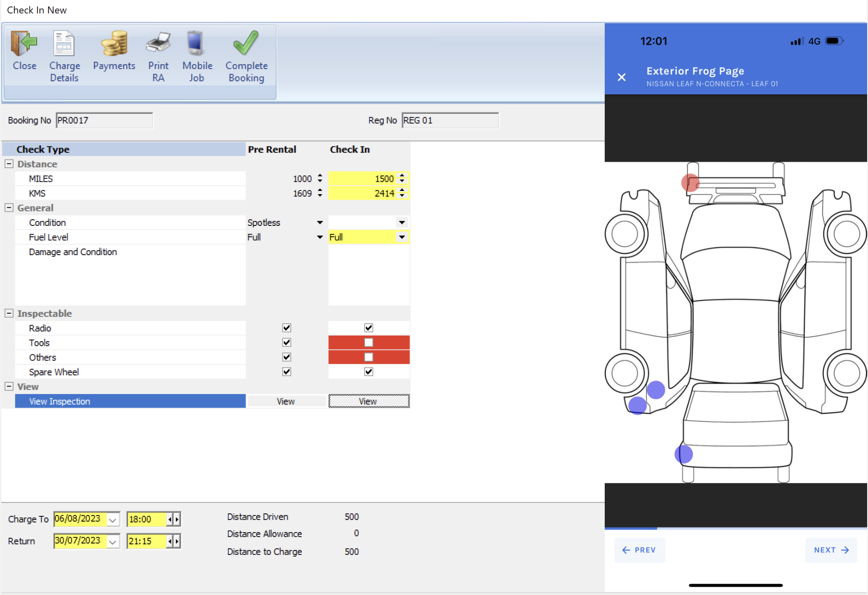
Task: Click the Charge To date field
Action: (80, 519)
